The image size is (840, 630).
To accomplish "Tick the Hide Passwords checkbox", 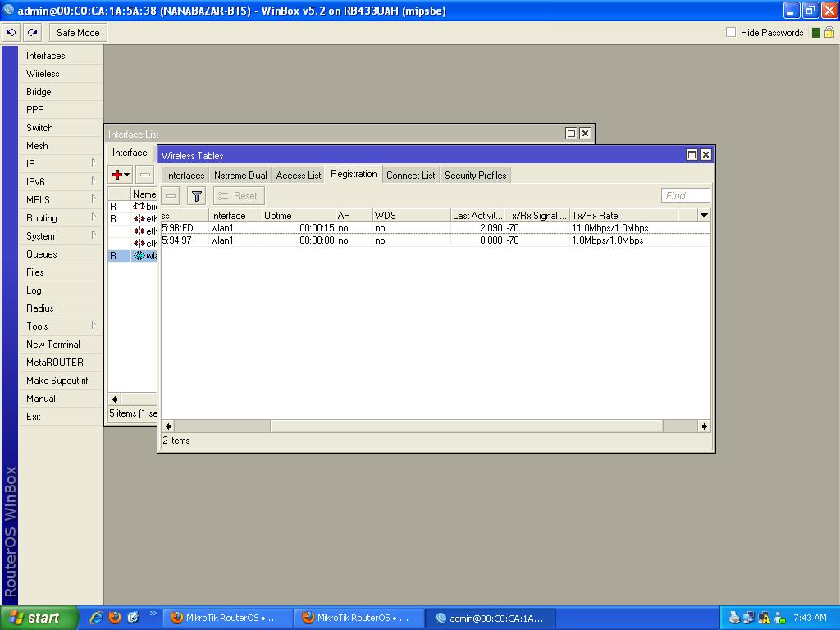I will pos(731,32).
